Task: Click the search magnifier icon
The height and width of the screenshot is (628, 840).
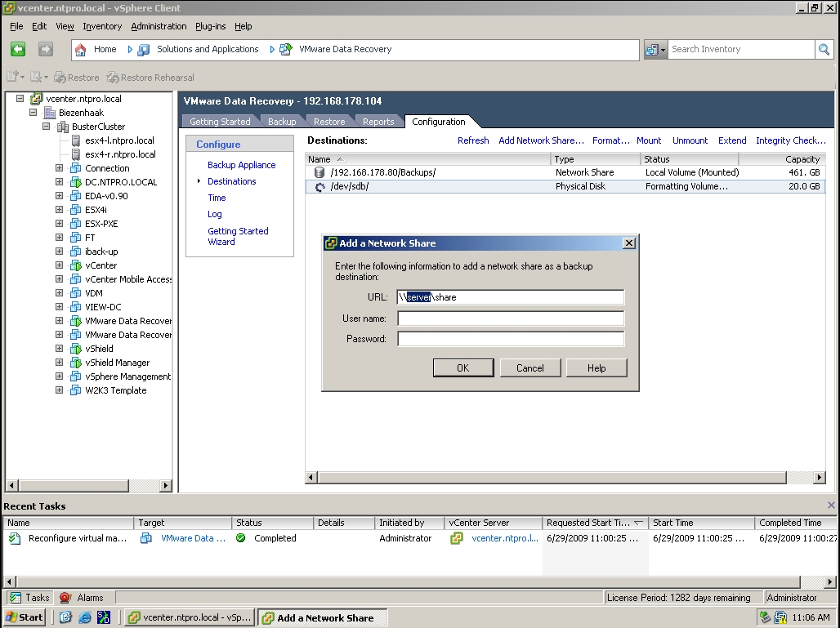Action: tap(824, 49)
